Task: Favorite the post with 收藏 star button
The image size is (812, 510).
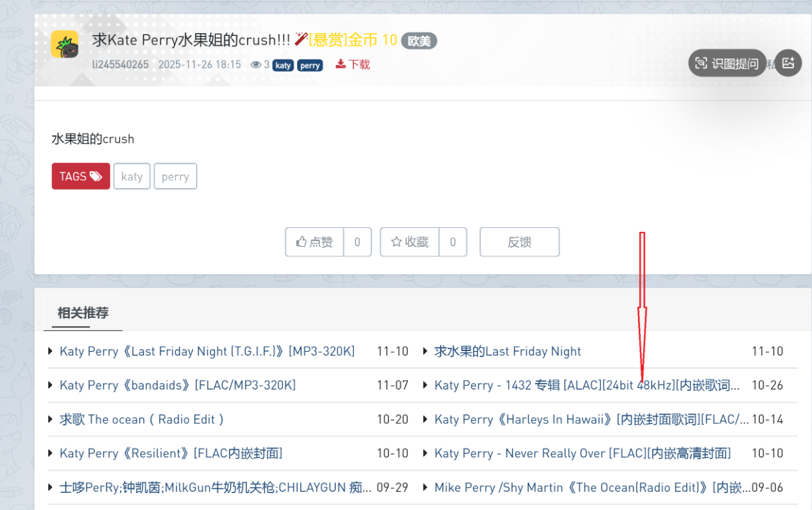Action: coord(410,241)
